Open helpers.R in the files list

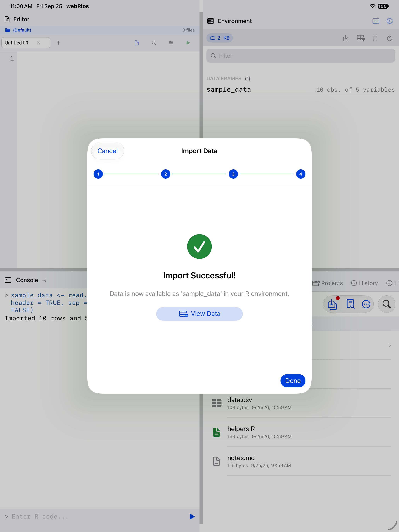coord(301,432)
